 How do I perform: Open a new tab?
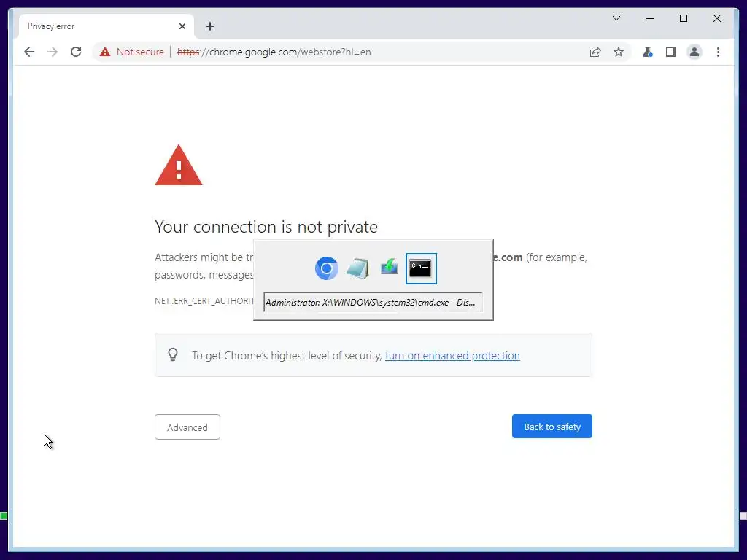click(x=209, y=26)
